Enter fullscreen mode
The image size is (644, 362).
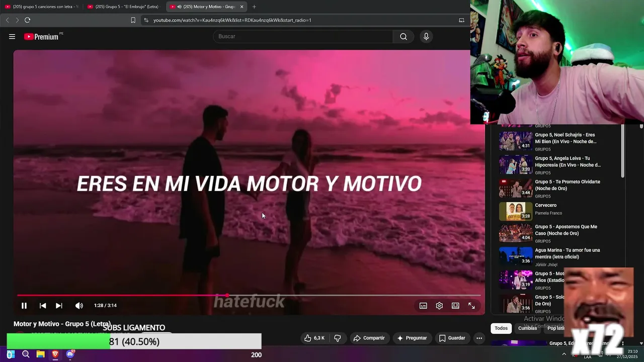471,306
